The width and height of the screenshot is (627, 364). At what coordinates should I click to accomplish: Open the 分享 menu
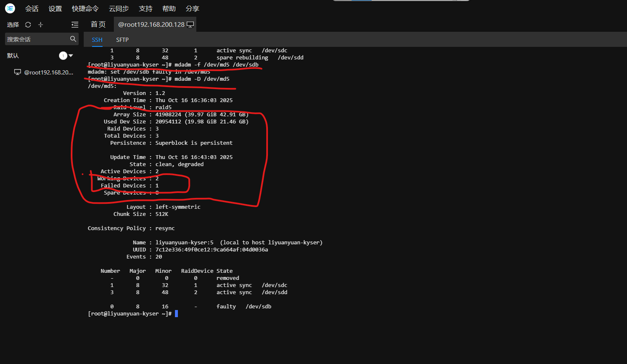(x=193, y=8)
